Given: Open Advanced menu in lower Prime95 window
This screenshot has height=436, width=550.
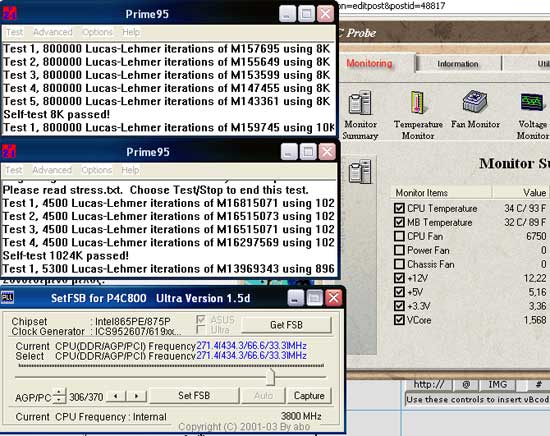Looking at the screenshot, I should point(52,170).
